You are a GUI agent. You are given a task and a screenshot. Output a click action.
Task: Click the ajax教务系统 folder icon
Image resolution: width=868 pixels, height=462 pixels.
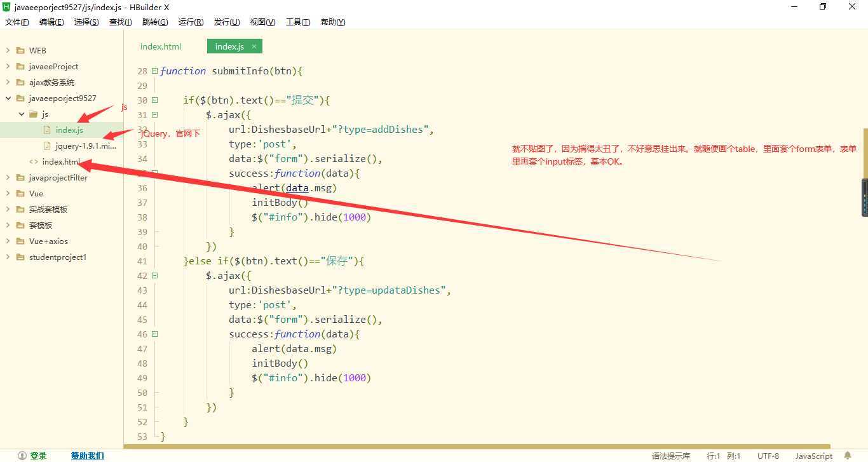click(20, 82)
